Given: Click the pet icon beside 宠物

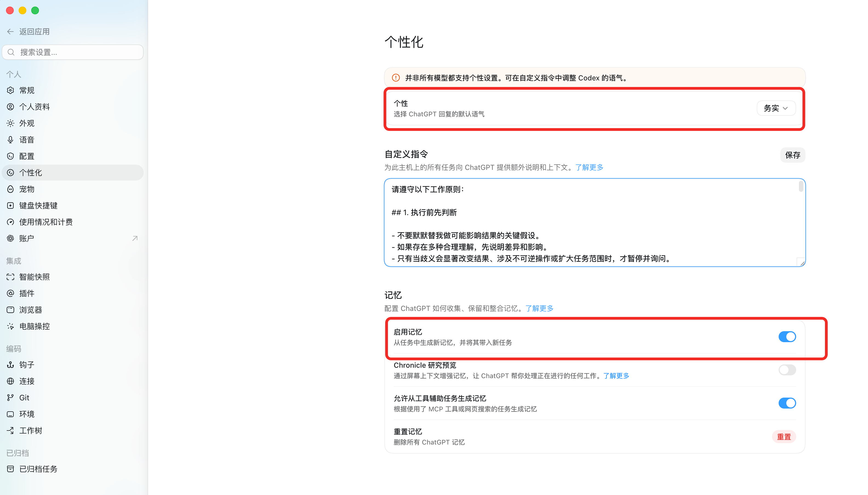Looking at the screenshot, I should coord(10,189).
